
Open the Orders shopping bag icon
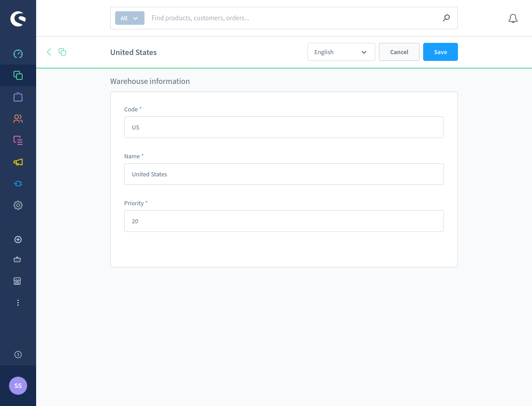[18, 97]
